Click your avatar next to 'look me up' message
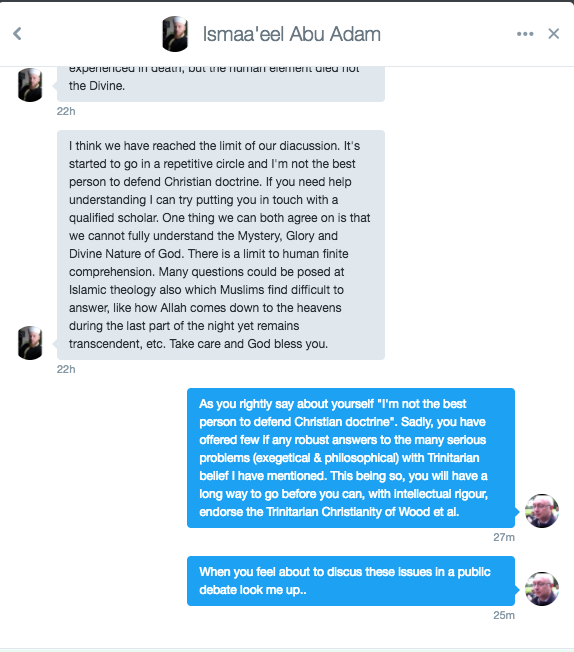Viewport: 574px width, 652px height. (x=542, y=589)
